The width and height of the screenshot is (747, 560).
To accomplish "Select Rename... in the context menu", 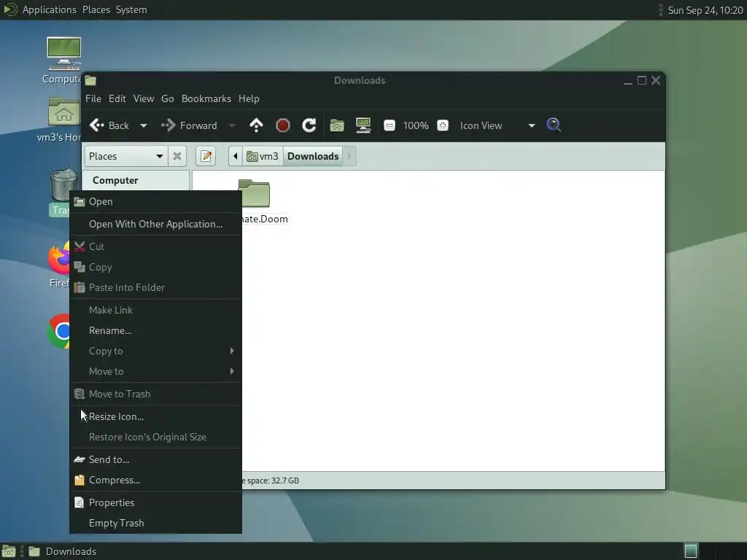I will (x=156, y=330).
